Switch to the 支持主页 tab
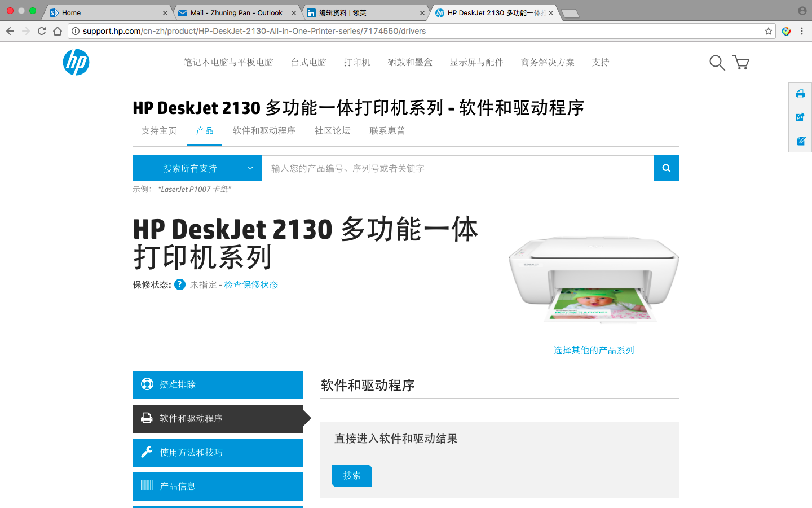 click(x=158, y=130)
